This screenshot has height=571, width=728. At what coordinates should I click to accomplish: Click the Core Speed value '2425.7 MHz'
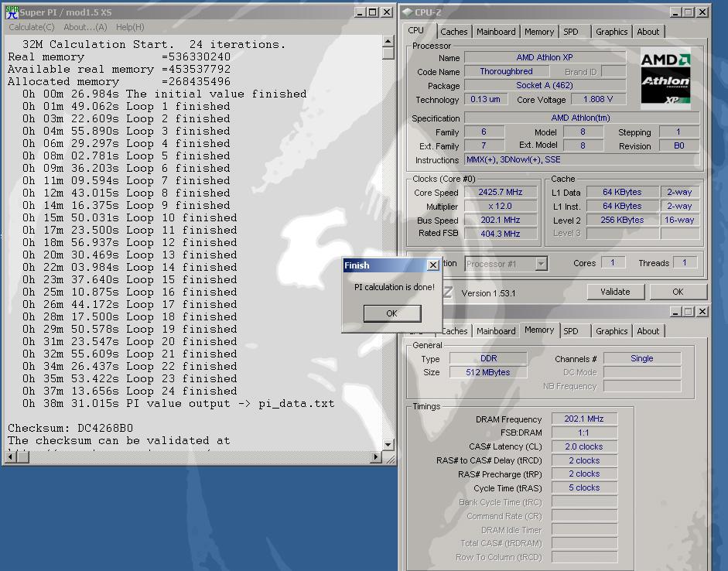coord(501,192)
